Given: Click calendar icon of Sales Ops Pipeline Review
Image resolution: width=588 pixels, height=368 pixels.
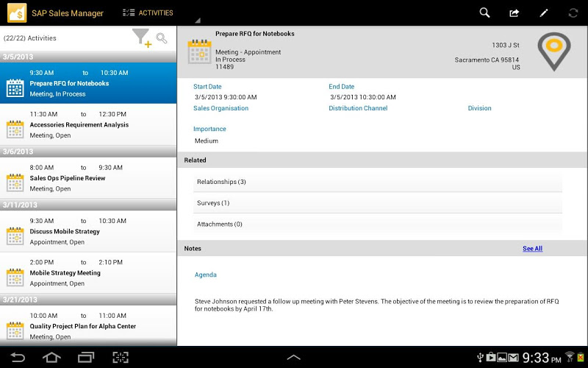Looking at the screenshot, I should [15, 183].
